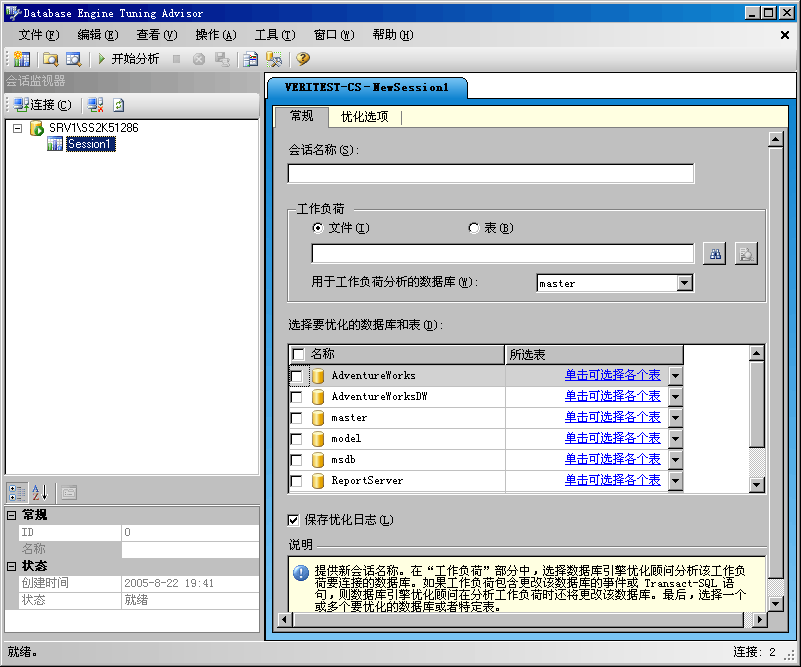The height and width of the screenshot is (667, 801).
Task: Switch to the 优化选项 tab
Action: (x=365, y=117)
